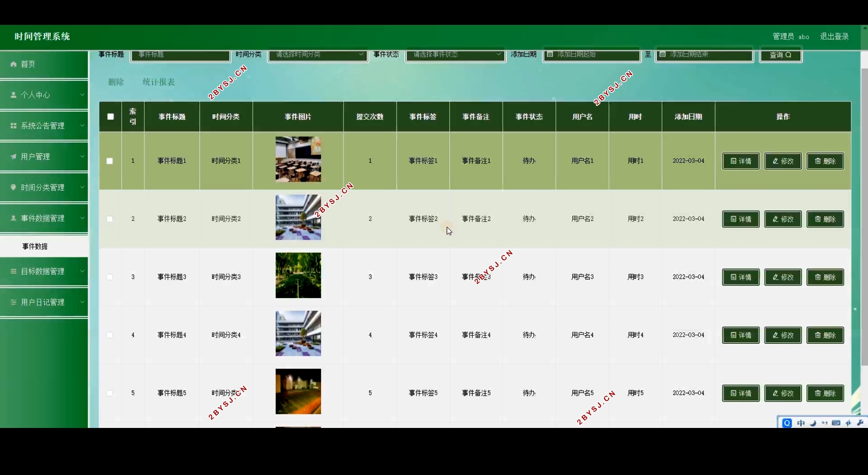868x475 pixels.
Task: Select the checkbox for row 4 事件标题4
Action: click(109, 335)
